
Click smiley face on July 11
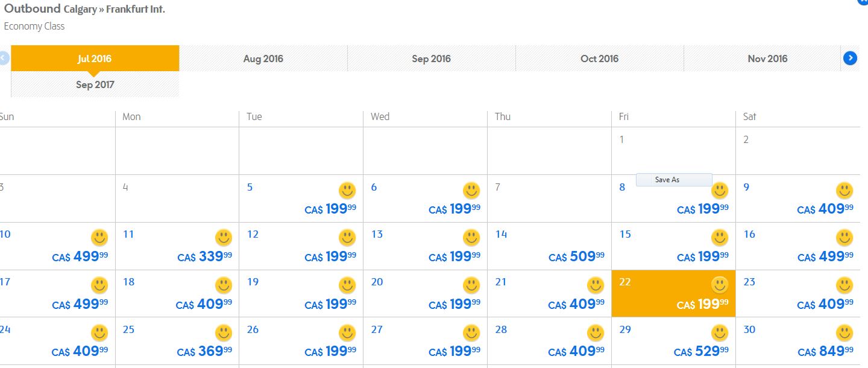click(224, 238)
